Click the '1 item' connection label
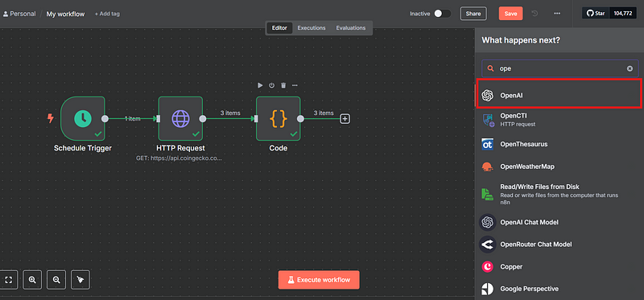 [x=133, y=119]
